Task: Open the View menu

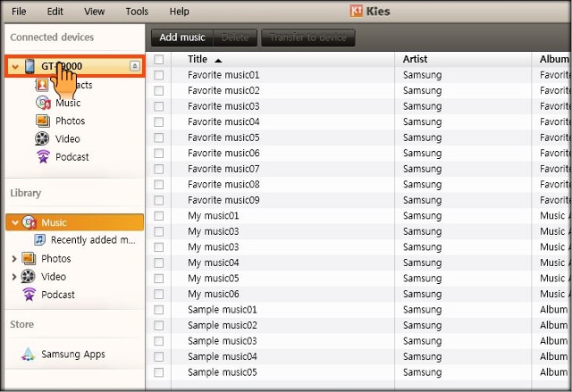Action: 94,12
